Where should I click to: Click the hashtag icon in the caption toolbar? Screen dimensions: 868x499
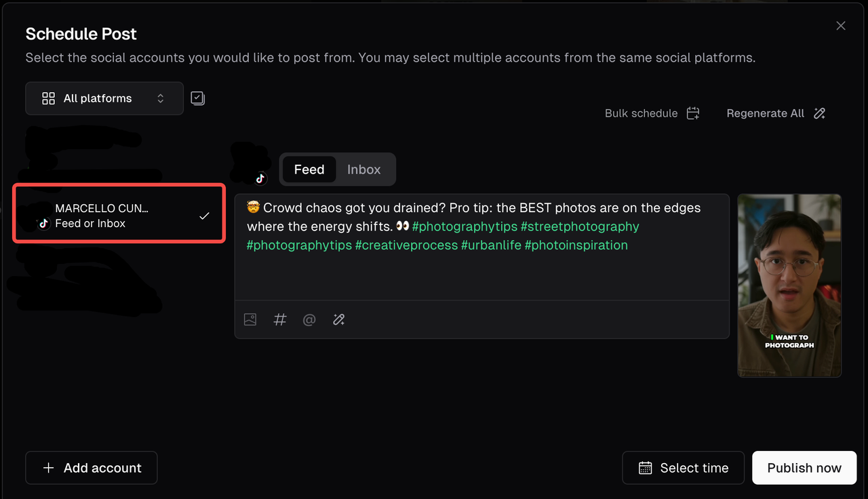coord(280,319)
